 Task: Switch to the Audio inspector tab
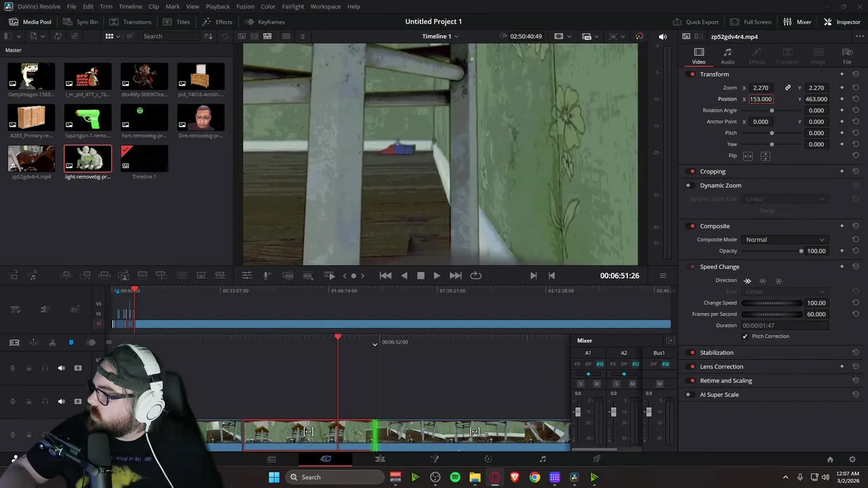(x=728, y=56)
